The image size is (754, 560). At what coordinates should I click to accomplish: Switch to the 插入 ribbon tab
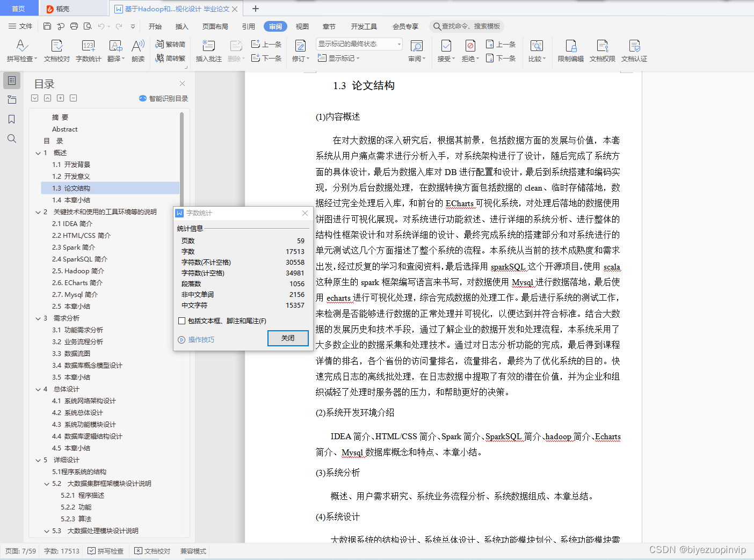[x=182, y=26]
